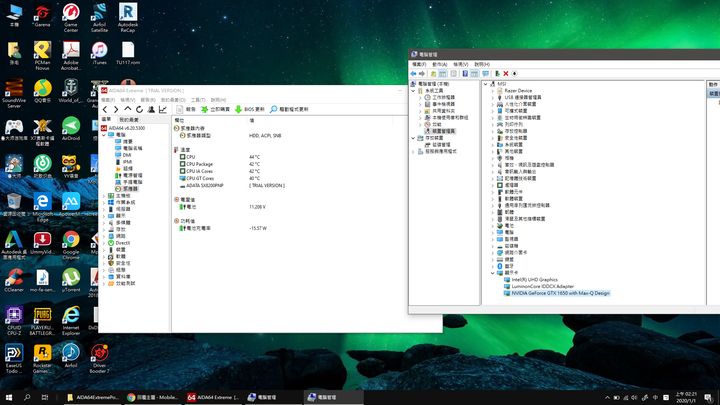Screen dimensions: 720x405
Task: Select IPMI item in AIDA64 tree
Action: [x=127, y=162]
